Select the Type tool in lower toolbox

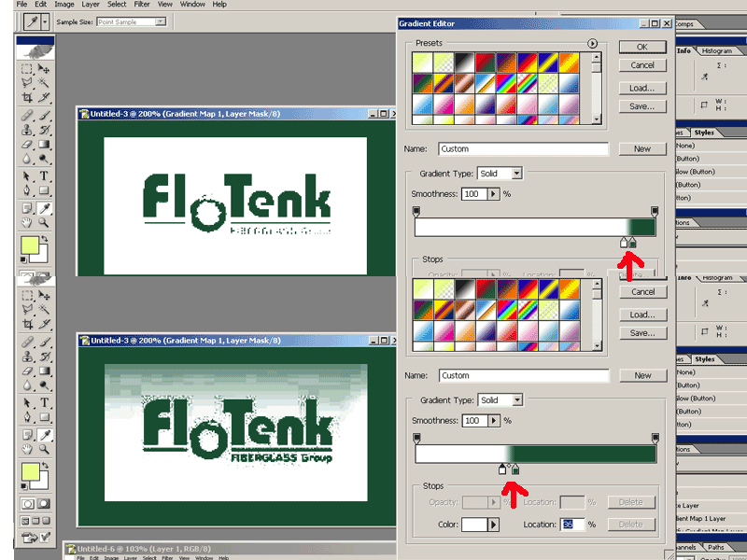[x=44, y=403]
